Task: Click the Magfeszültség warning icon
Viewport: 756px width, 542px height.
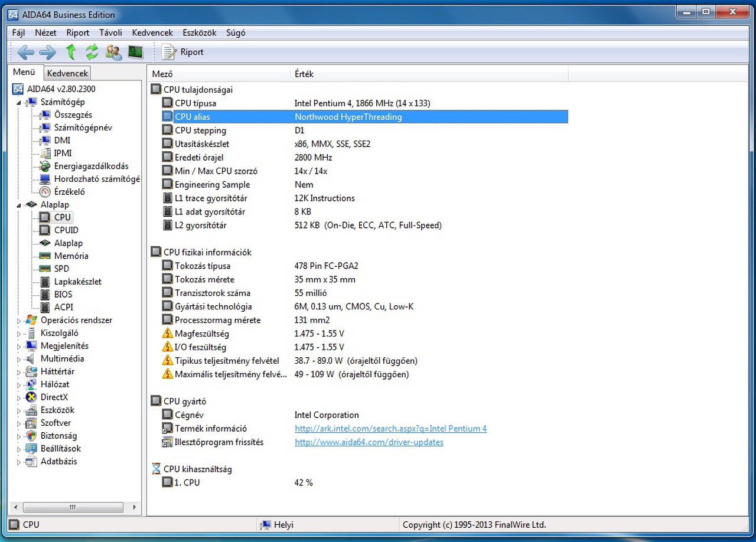Action: coord(168,334)
